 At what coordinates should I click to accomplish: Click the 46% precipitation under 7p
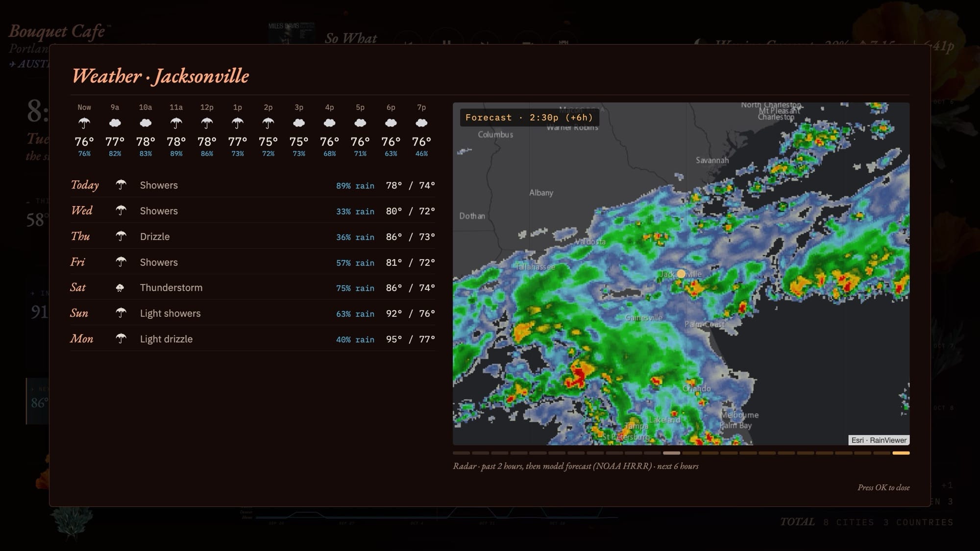(421, 154)
